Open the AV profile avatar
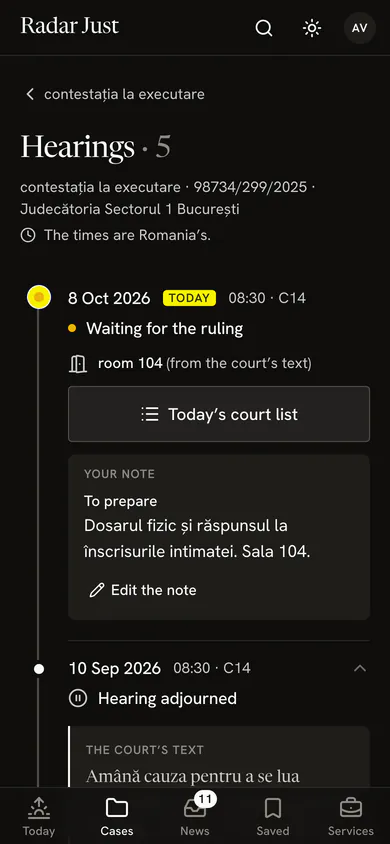 (359, 27)
